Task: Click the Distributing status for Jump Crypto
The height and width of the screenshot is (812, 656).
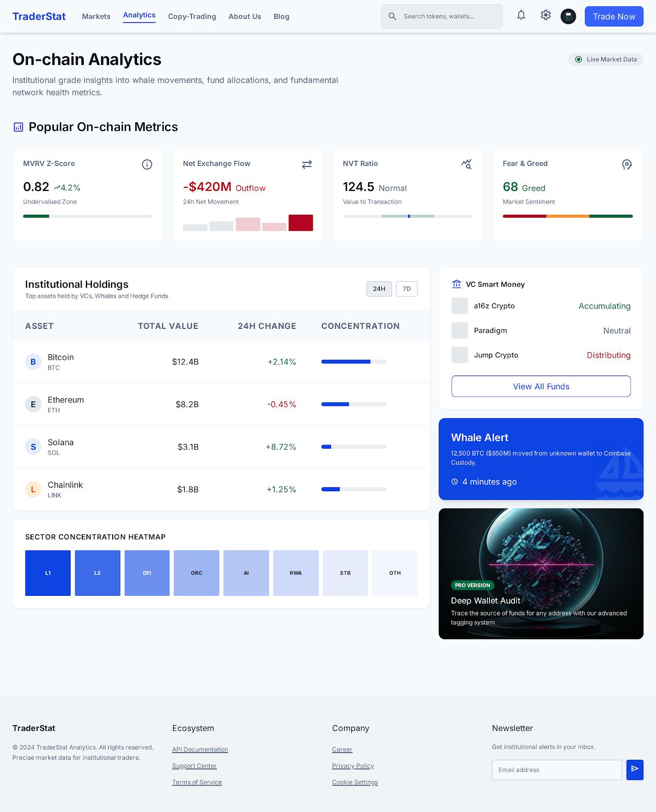Action: click(x=609, y=355)
